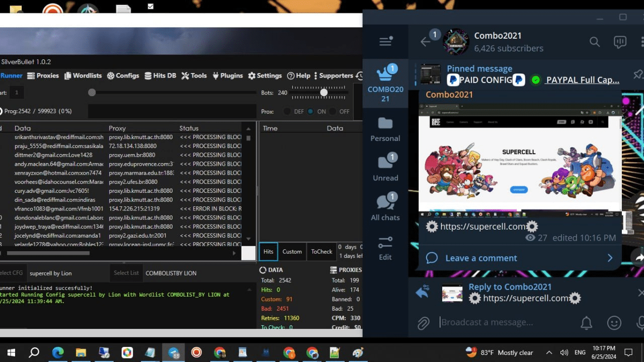
Task: Open the Plugins tab
Action: (x=227, y=76)
